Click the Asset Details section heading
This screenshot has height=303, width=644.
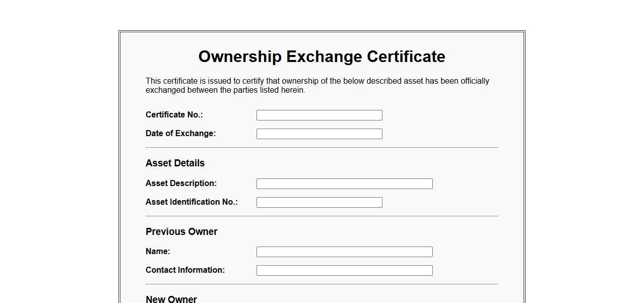pos(175,163)
